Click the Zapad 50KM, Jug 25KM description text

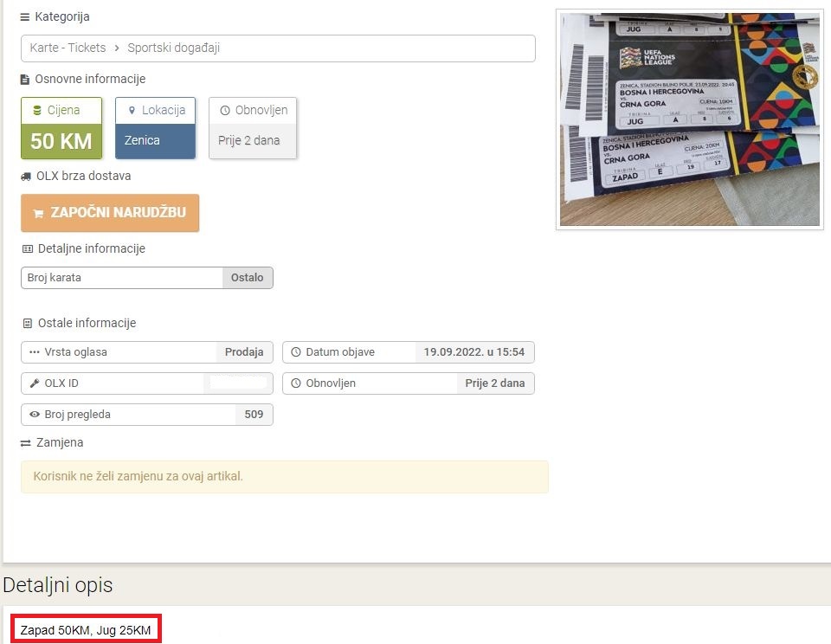point(87,631)
